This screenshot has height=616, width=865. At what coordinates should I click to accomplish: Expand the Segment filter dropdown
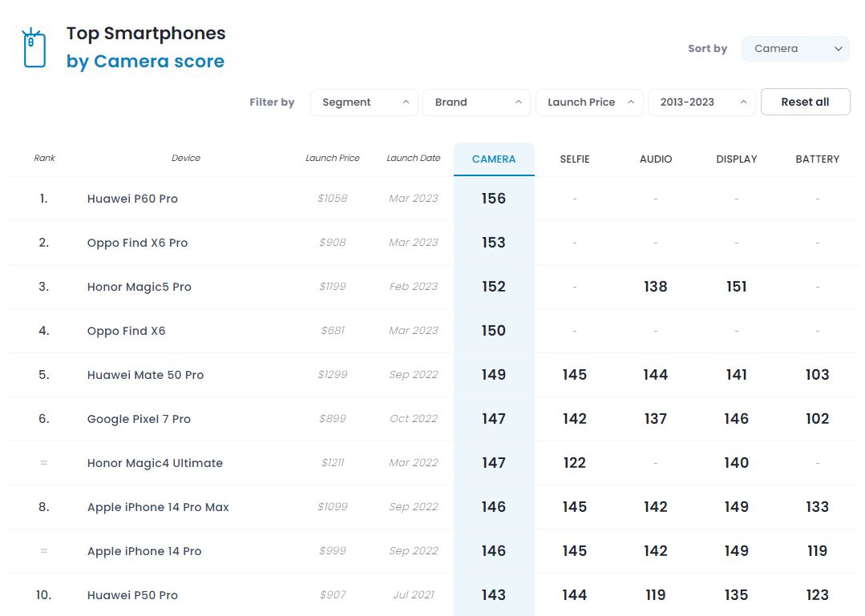(364, 103)
